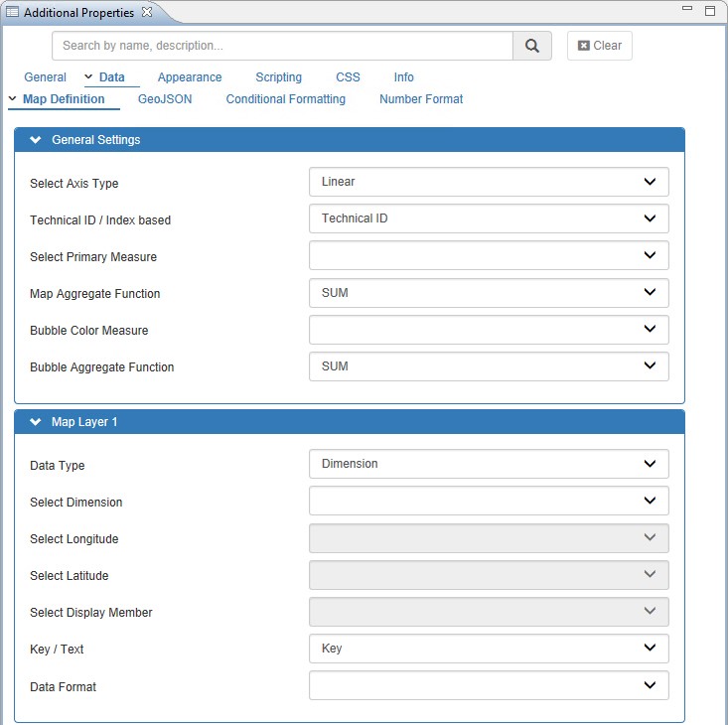Viewport: 728px width, 725px height.
Task: Open the Select Axis Type dropdown
Action: (x=489, y=182)
